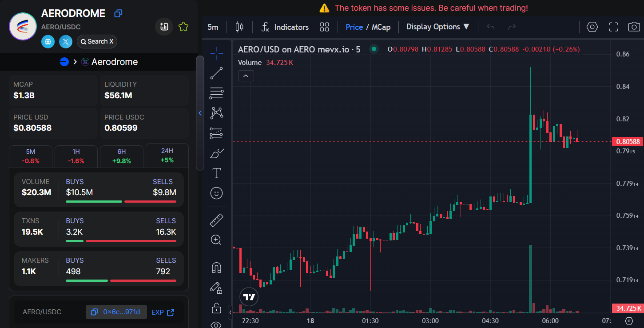This screenshot has height=328, width=644.
Task: Click the Search X button
Action: point(97,42)
